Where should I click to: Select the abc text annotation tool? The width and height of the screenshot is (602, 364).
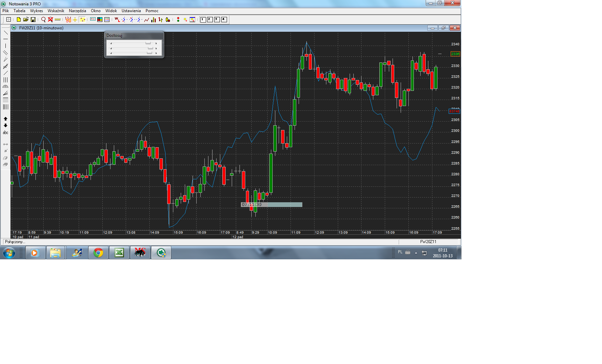coord(5,133)
